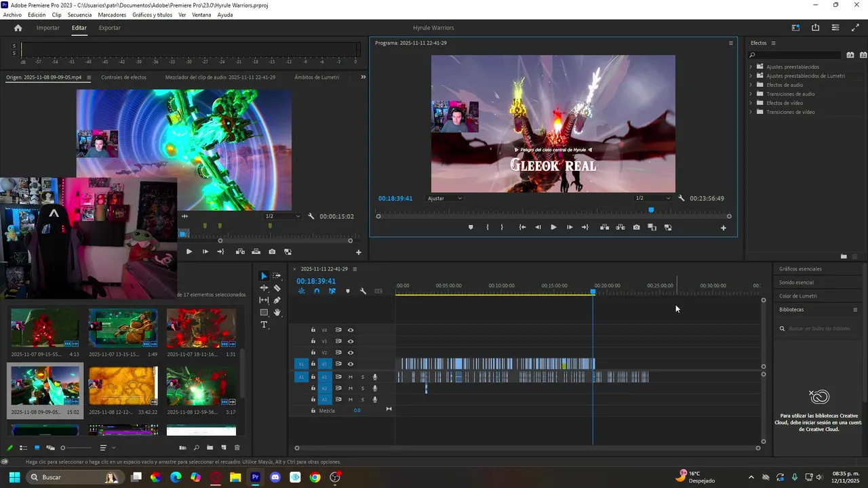Image resolution: width=868 pixels, height=488 pixels.
Task: Go to In point in Program monitor
Action: pyautogui.click(x=522, y=228)
